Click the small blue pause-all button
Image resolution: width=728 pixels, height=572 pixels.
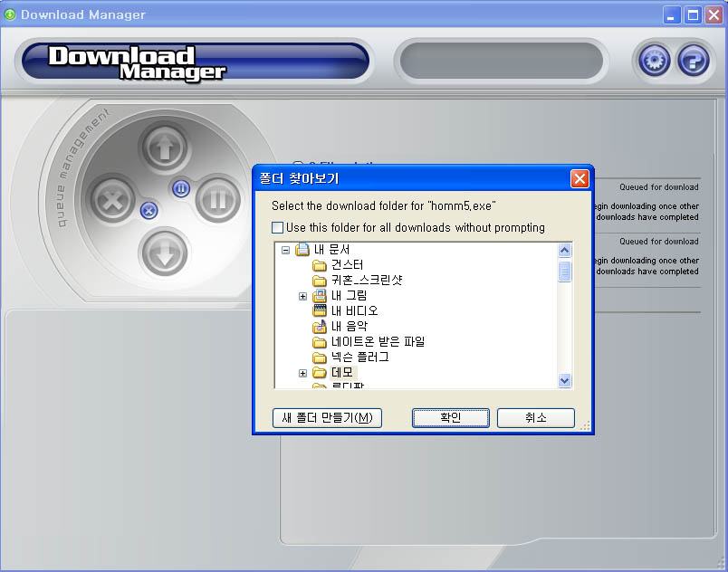pyautogui.click(x=180, y=188)
